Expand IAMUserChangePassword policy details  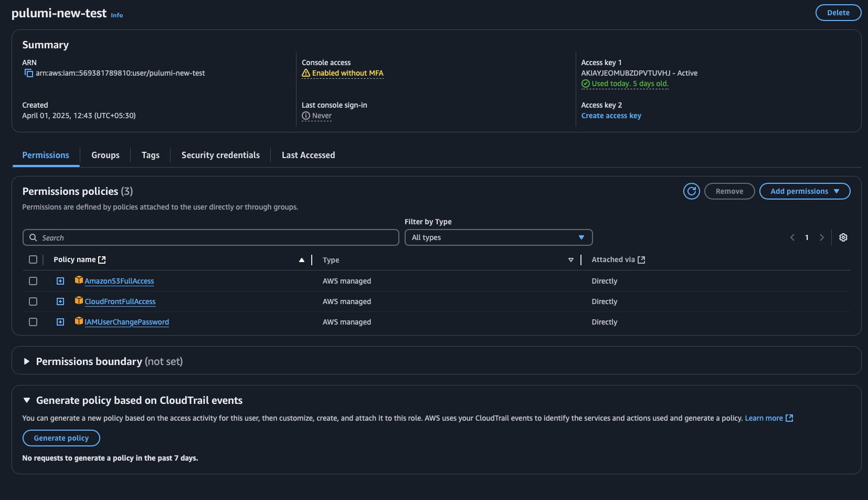pyautogui.click(x=60, y=322)
